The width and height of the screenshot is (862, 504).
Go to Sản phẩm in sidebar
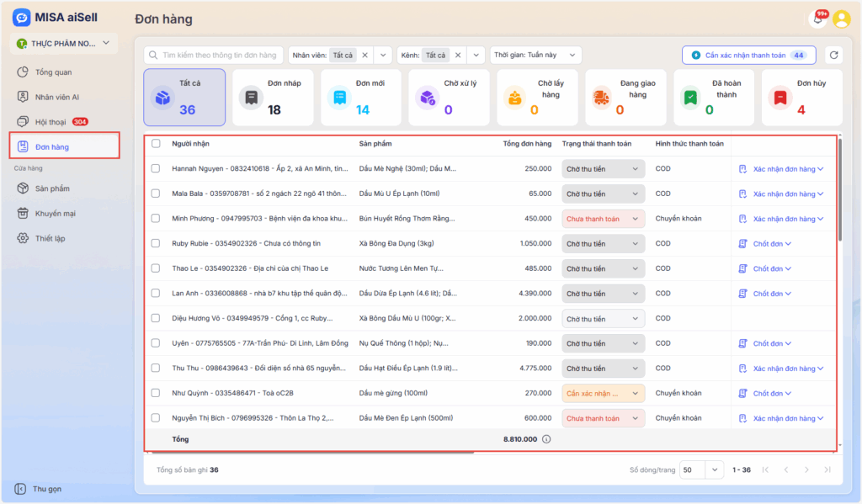(x=52, y=188)
